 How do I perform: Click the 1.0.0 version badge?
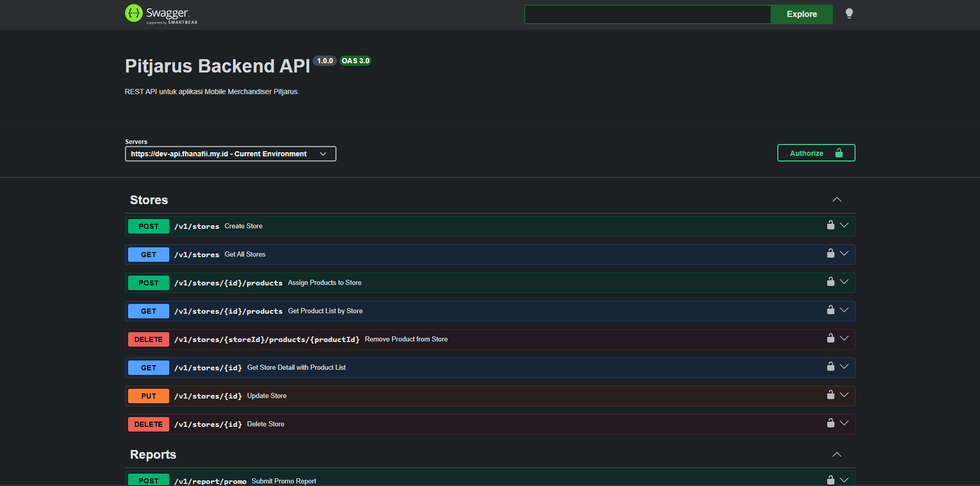pos(325,61)
